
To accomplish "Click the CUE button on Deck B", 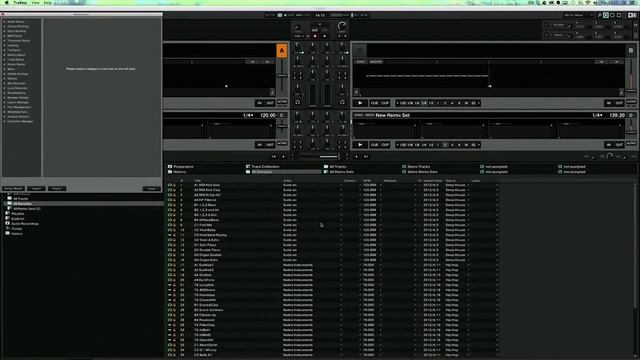I will click(374, 103).
